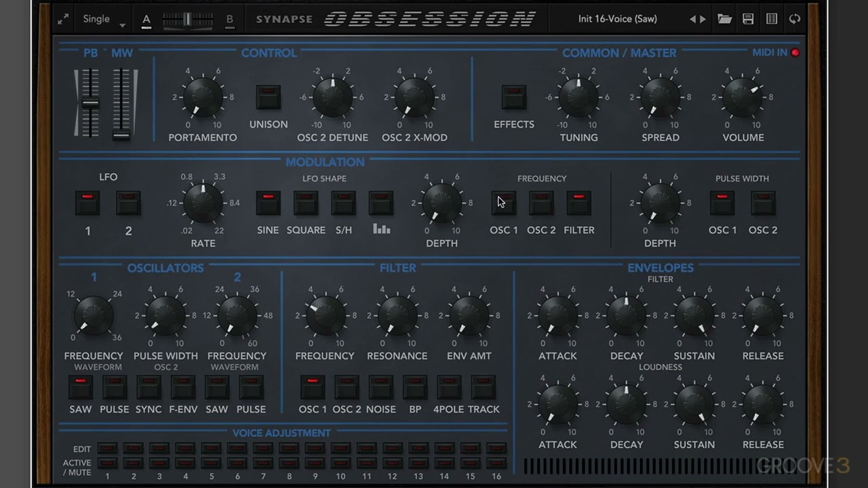Viewport: 868px width, 488px height.
Task: Click oscillator 2 FREQUENCY knob
Action: 237,315
